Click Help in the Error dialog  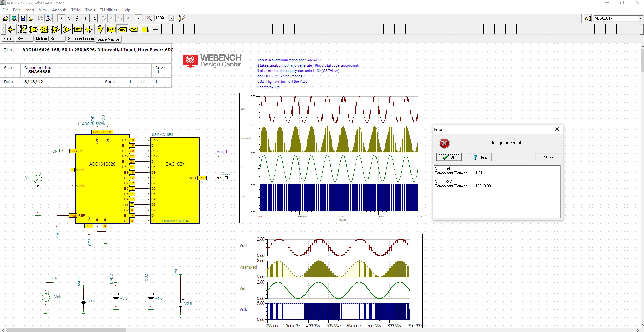(x=479, y=157)
